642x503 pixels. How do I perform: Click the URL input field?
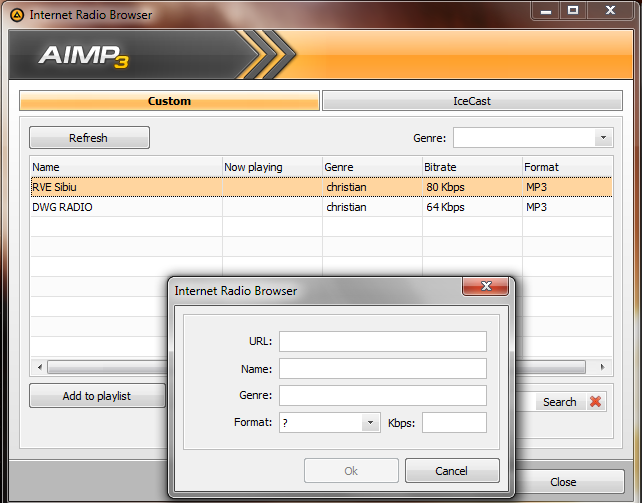point(383,341)
